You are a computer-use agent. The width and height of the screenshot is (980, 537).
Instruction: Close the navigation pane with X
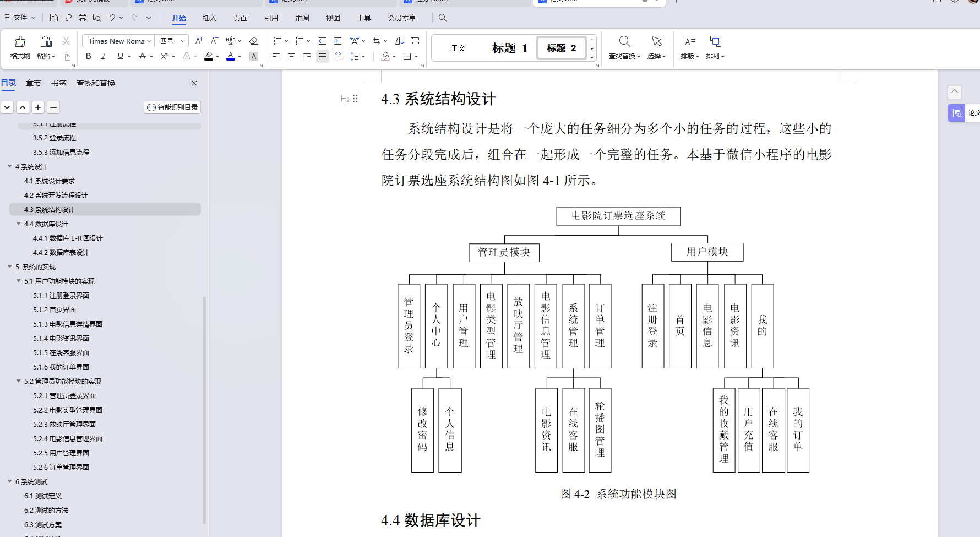click(x=194, y=83)
